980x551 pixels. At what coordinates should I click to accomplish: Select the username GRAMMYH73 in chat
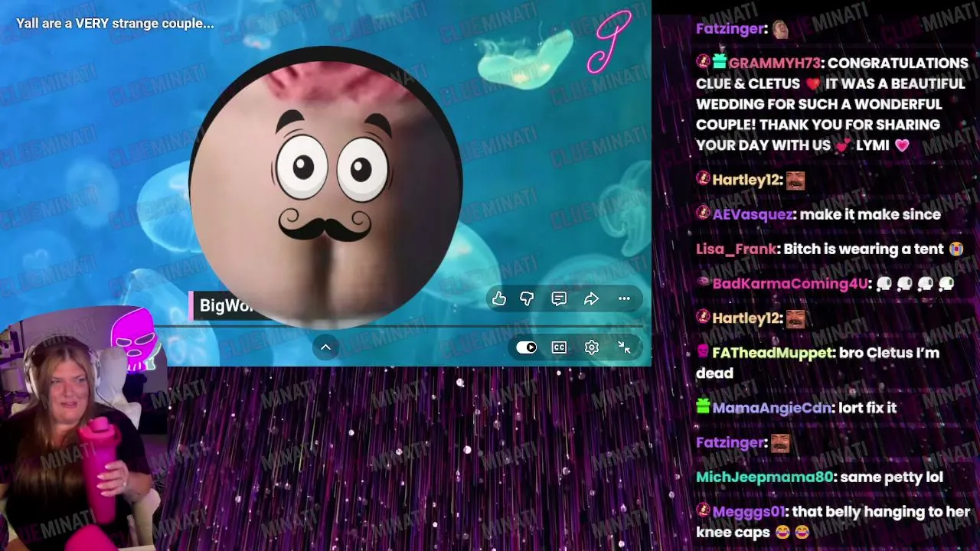coord(774,64)
